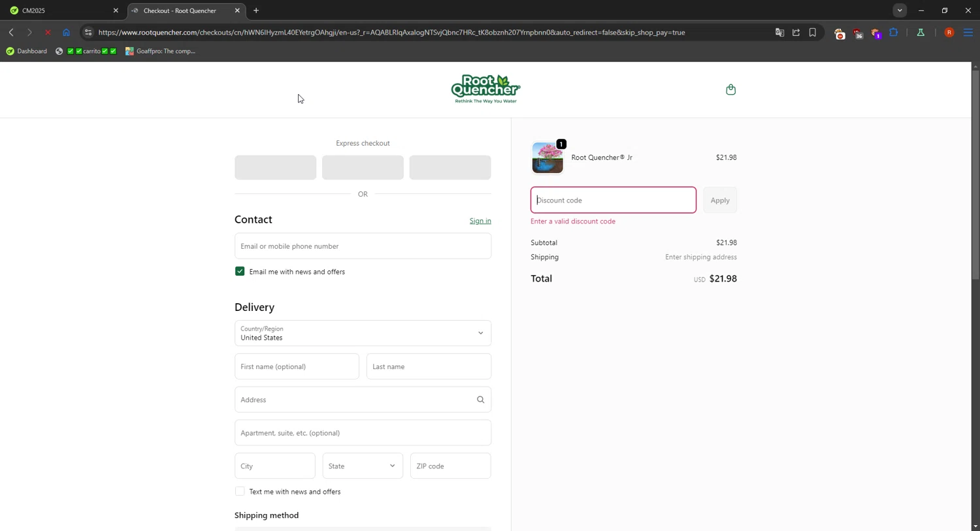The height and width of the screenshot is (531, 980).
Task: Click the Root Quencher logo
Action: click(485, 89)
